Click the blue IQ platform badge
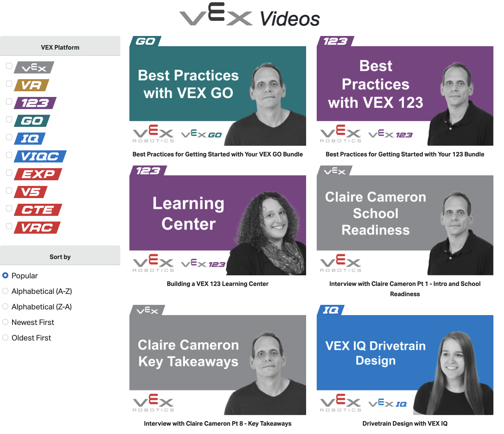Image resolution: width=504 pixels, height=434 pixels. point(30,139)
